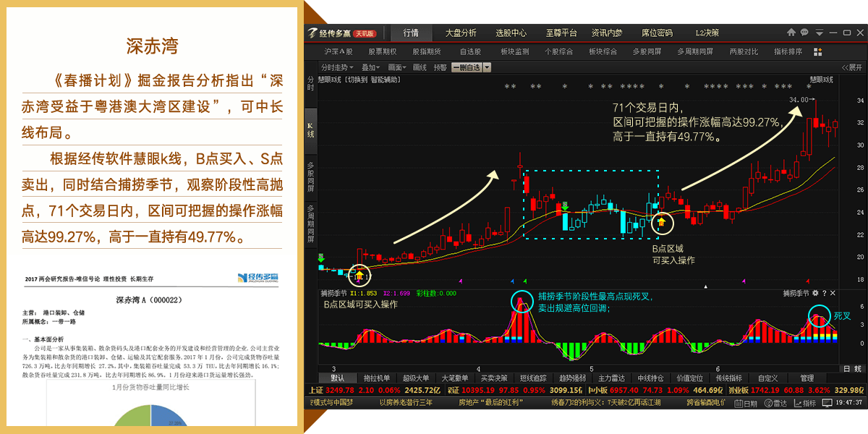
Task: Select the 价值定位 indicator tab
Action: [689, 378]
